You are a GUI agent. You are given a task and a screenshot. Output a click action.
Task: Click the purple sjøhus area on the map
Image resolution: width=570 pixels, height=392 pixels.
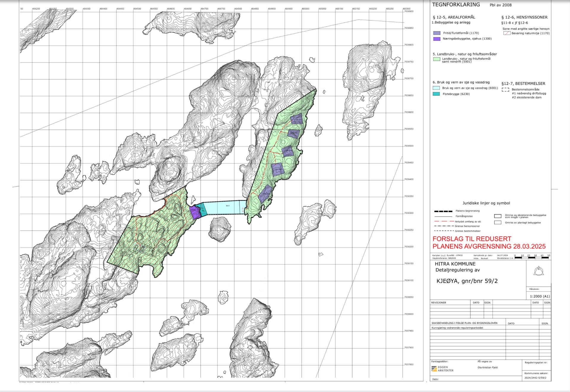point(195,212)
